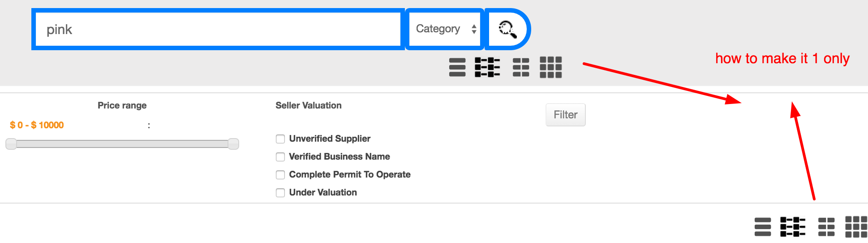
Task: Click the left price range slider handle
Action: point(11,144)
